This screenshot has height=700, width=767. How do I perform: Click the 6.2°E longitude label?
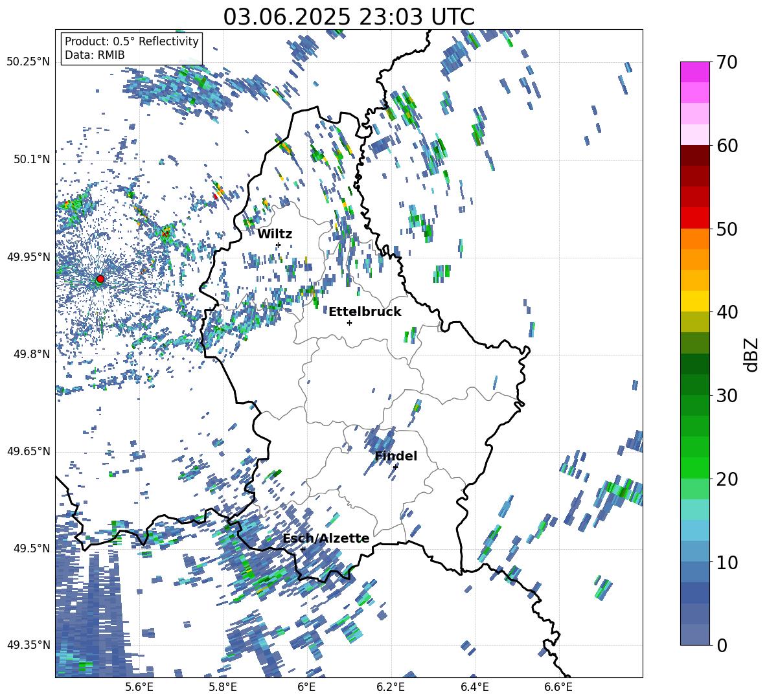point(391,687)
